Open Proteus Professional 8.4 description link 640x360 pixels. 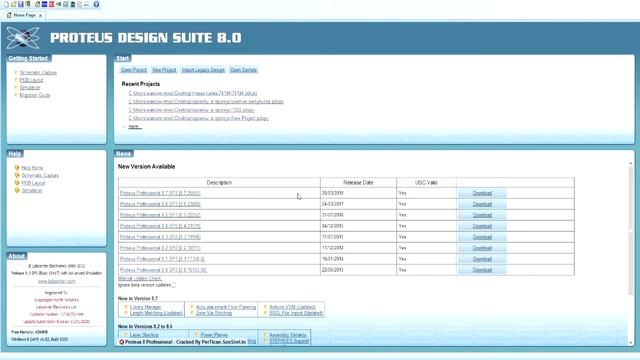[x=160, y=226]
